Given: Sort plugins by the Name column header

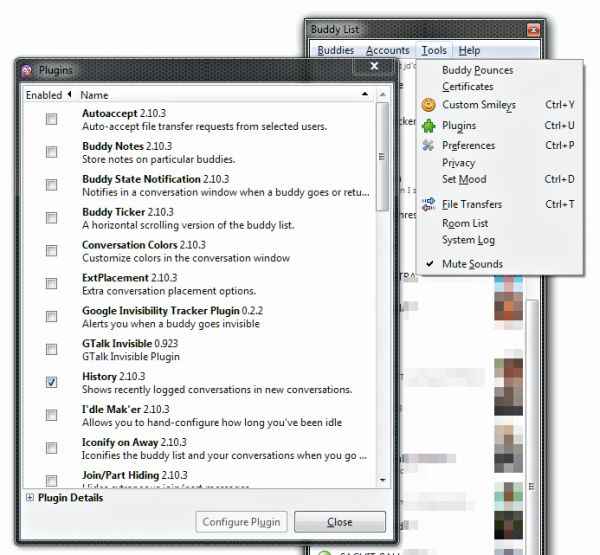Looking at the screenshot, I should [224, 95].
